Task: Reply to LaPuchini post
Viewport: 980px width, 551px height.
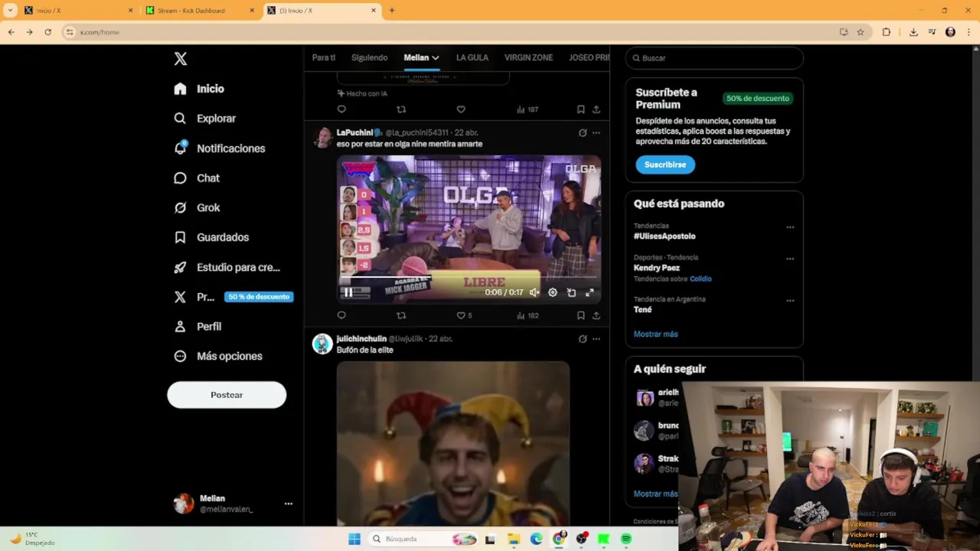Action: click(x=341, y=315)
